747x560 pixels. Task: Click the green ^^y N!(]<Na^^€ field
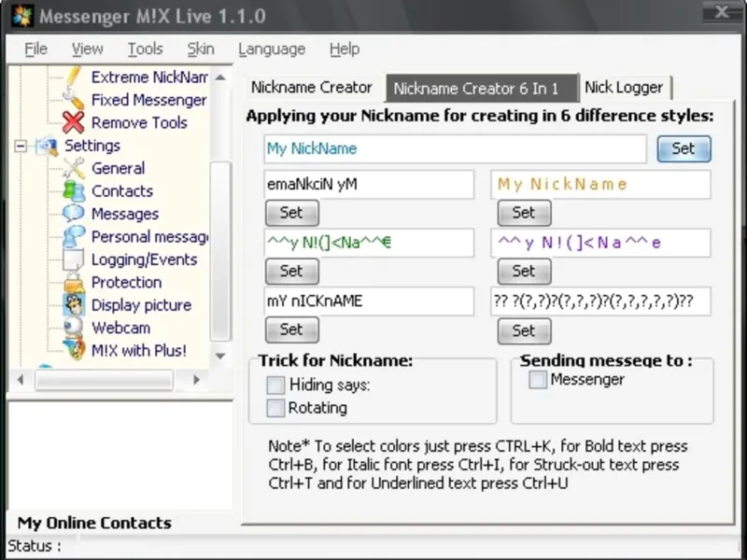pos(369,243)
